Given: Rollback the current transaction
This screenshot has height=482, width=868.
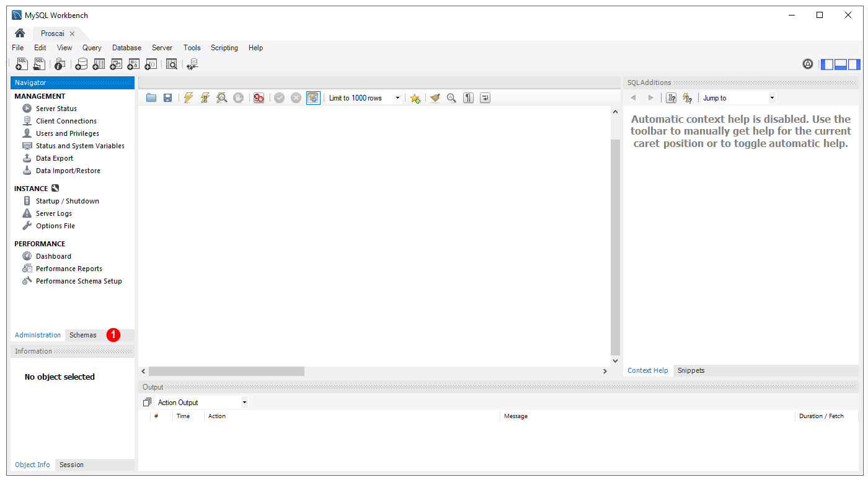Looking at the screenshot, I should [296, 98].
